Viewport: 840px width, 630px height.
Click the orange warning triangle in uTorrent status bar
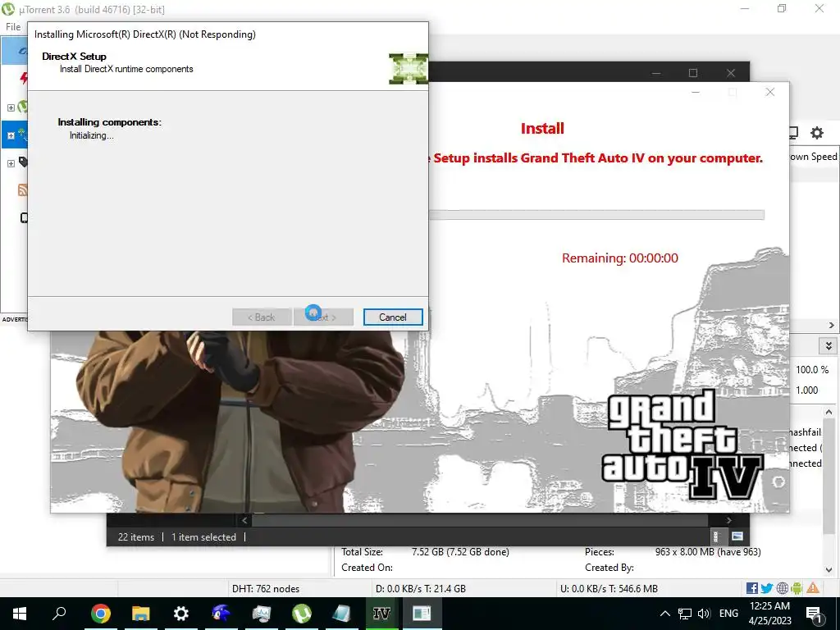coord(813,587)
